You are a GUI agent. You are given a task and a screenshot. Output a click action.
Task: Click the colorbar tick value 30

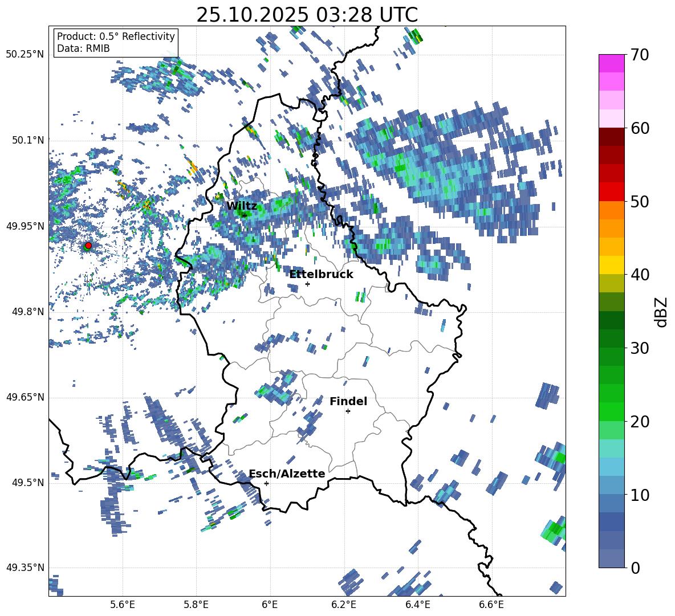(x=640, y=348)
